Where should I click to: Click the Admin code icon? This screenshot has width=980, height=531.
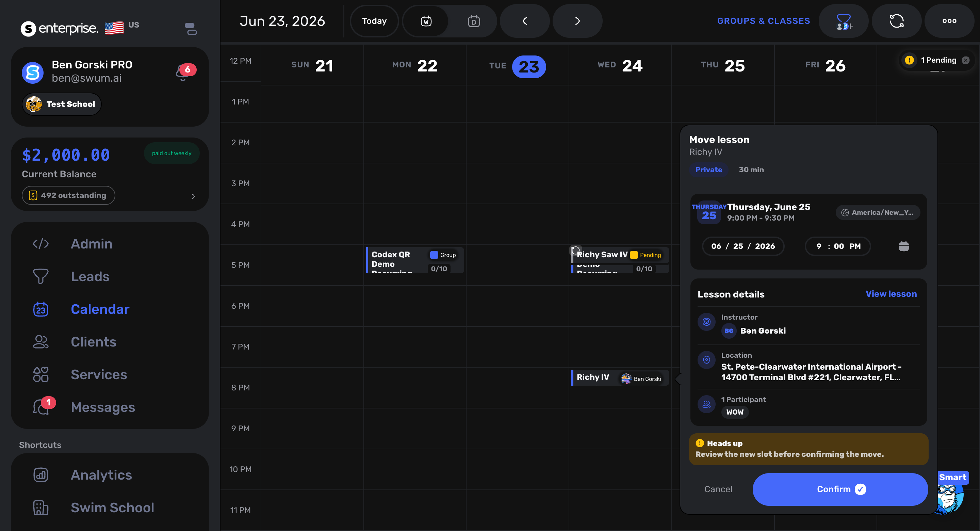(41, 244)
